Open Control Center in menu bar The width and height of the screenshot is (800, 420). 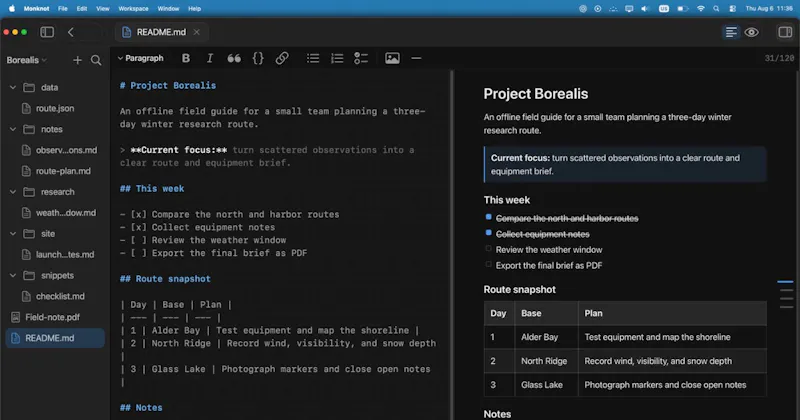click(x=733, y=9)
